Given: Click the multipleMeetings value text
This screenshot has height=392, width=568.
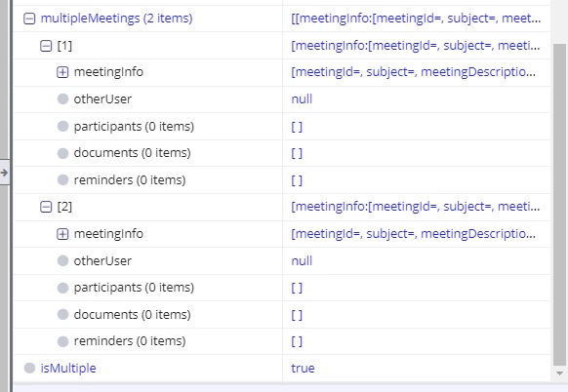Looking at the screenshot, I should pyautogui.click(x=416, y=19).
